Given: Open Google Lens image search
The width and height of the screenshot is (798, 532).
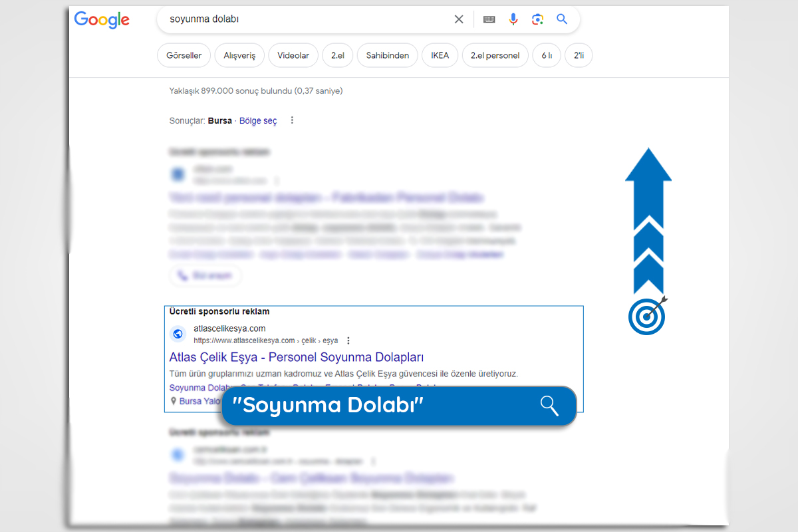Looking at the screenshot, I should tap(537, 19).
